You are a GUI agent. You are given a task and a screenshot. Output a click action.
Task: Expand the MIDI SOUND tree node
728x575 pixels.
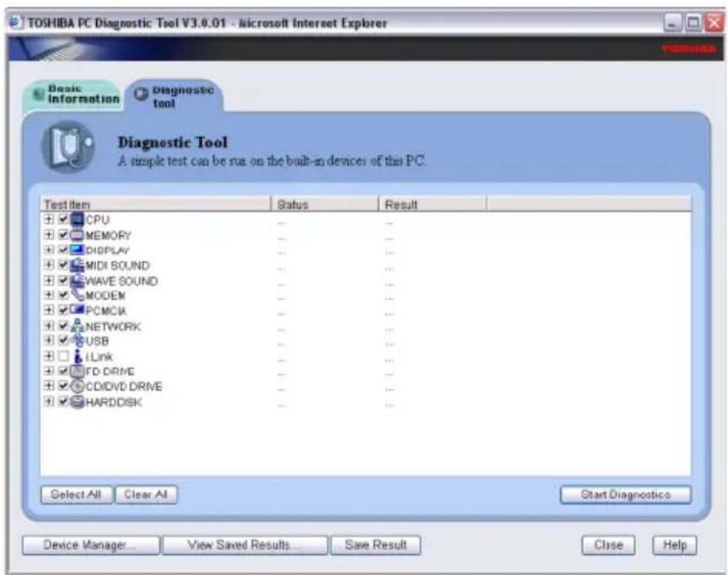coord(49,266)
